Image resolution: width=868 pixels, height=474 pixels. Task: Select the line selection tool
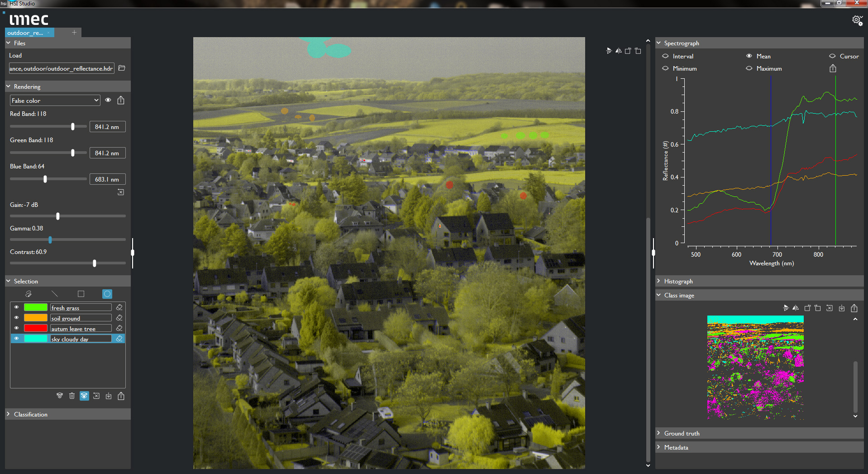(54, 294)
